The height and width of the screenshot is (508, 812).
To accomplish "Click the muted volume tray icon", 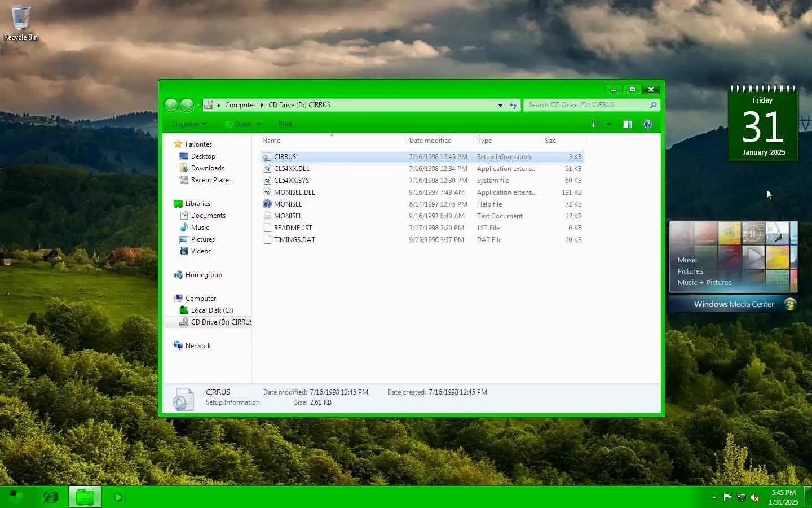I will [x=756, y=497].
